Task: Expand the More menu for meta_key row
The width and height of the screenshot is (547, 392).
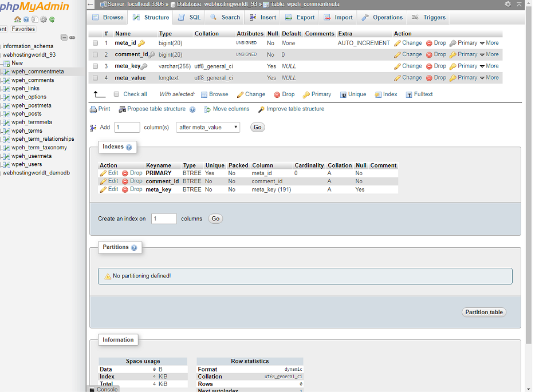Action: click(489, 66)
